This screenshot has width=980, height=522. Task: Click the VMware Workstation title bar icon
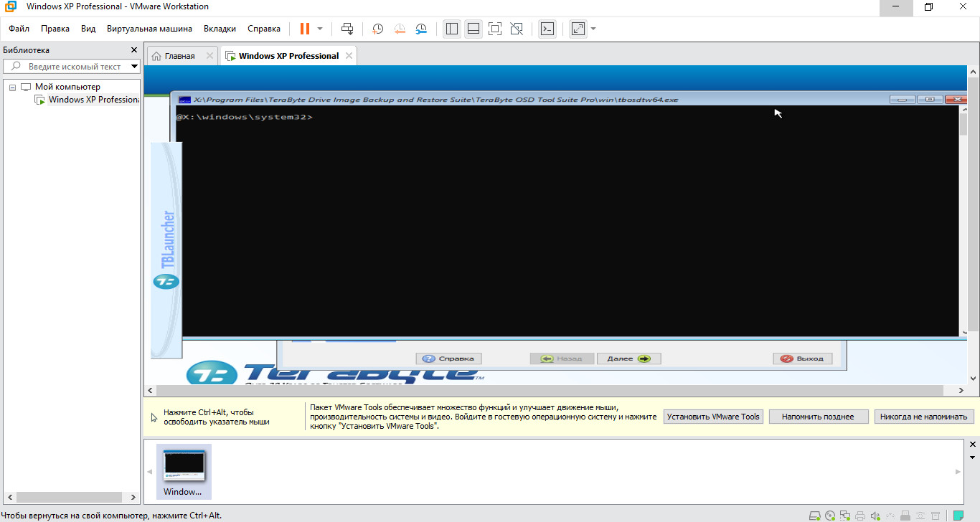point(11,6)
